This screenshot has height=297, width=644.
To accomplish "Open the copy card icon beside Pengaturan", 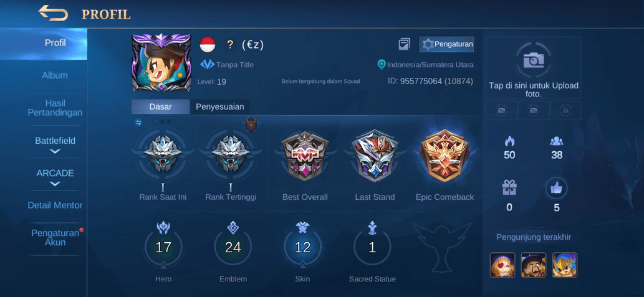I will [404, 44].
